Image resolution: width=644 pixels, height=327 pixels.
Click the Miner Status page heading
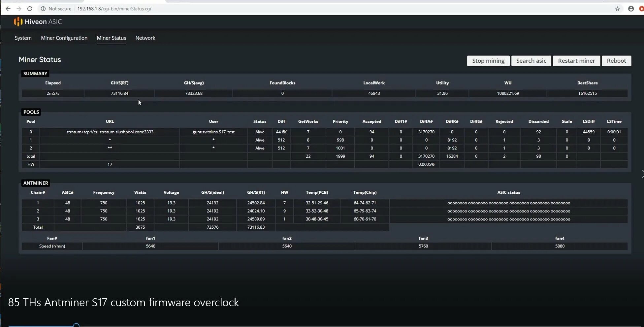click(x=40, y=60)
